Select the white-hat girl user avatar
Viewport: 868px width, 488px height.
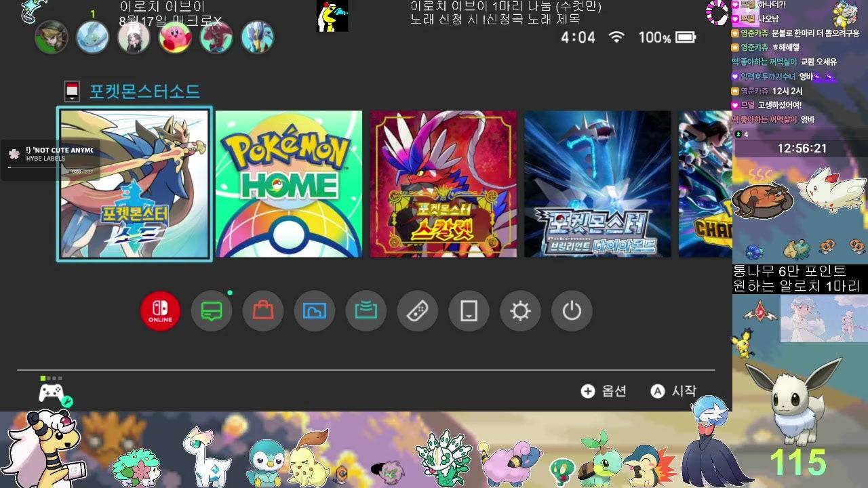tap(134, 37)
